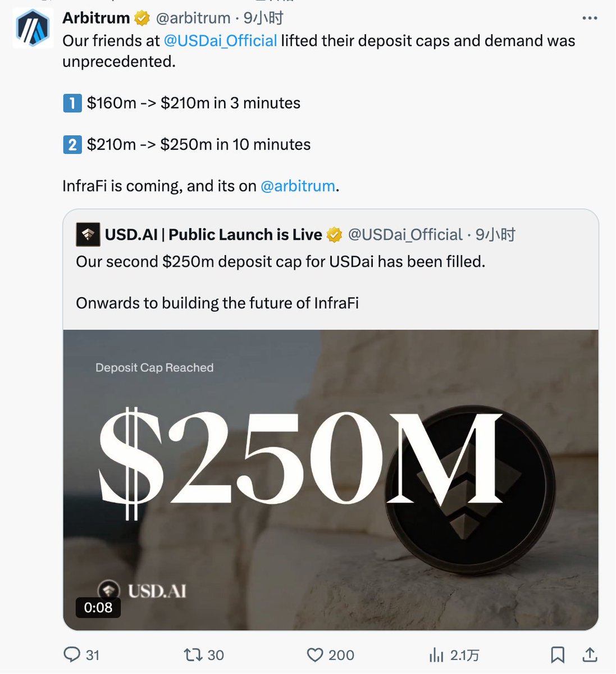
Task: Open the 9小时 timestamp of main tweet
Action: [263, 18]
